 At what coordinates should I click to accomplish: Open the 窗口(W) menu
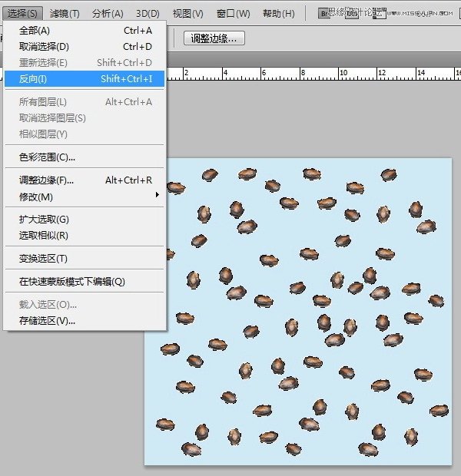233,14
